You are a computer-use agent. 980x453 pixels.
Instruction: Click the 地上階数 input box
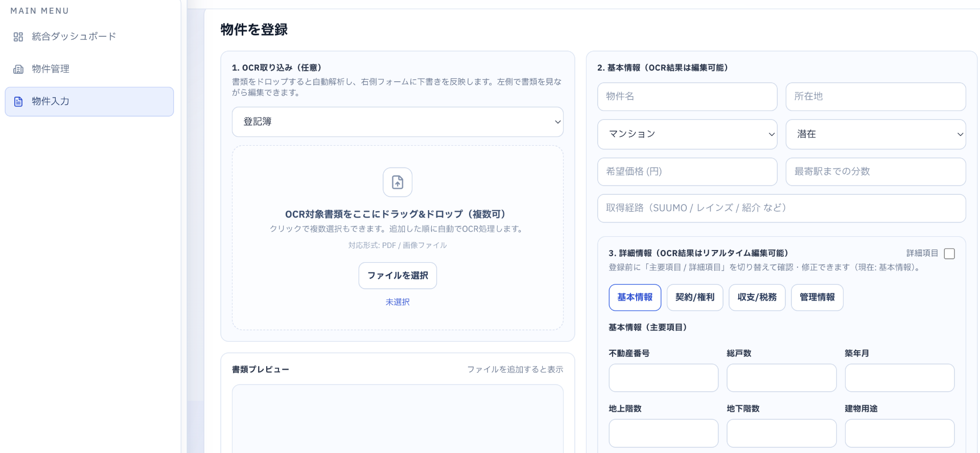pyautogui.click(x=664, y=433)
